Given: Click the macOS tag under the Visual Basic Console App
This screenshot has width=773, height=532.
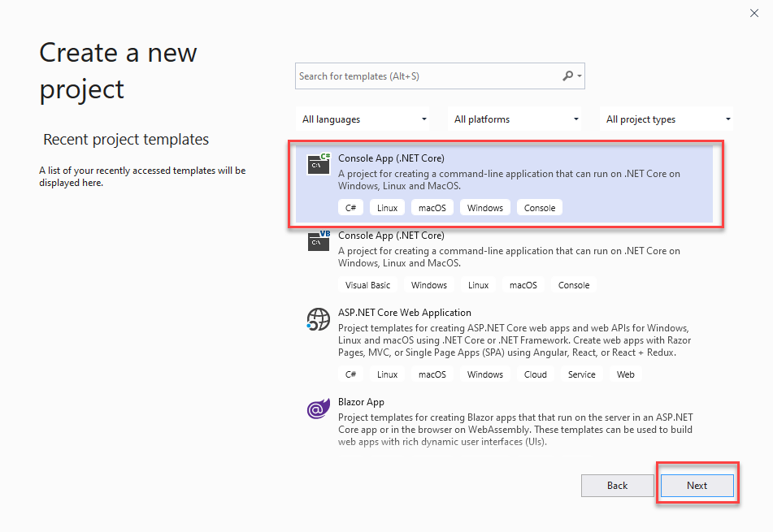Looking at the screenshot, I should point(523,285).
